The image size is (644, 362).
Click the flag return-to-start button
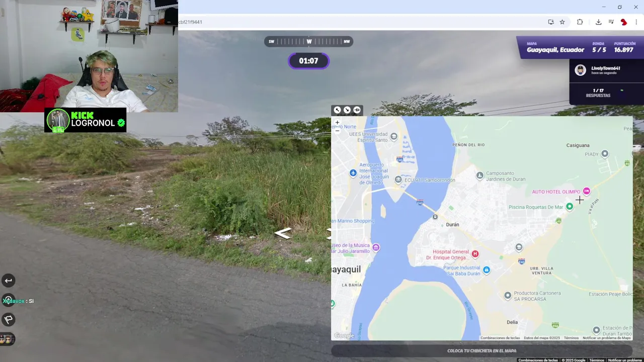(8, 319)
